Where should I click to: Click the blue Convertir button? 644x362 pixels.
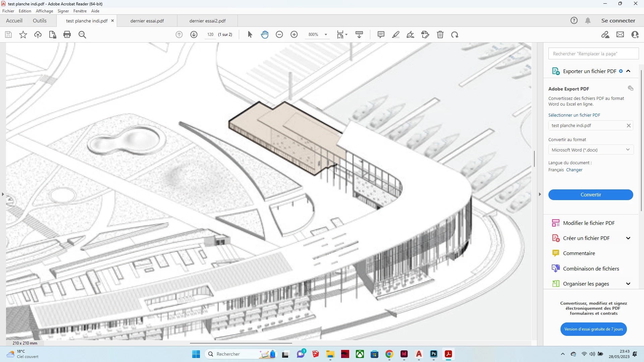590,195
